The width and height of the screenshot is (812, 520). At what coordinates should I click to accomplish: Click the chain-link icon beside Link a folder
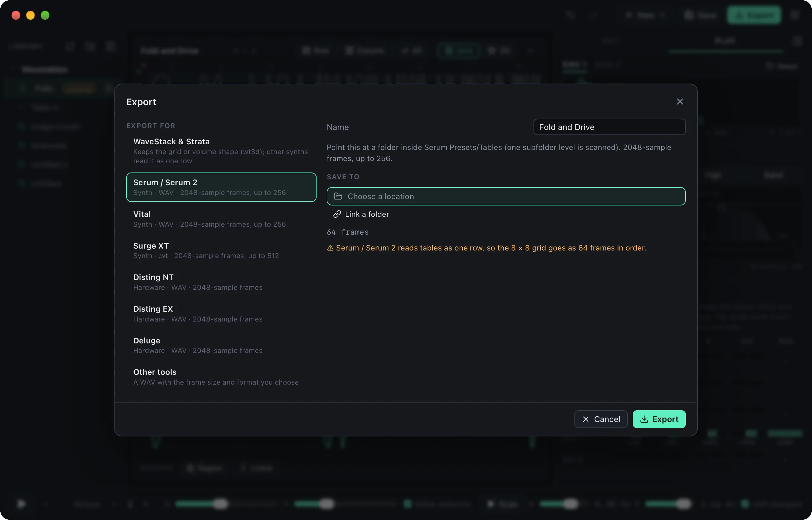coord(337,214)
